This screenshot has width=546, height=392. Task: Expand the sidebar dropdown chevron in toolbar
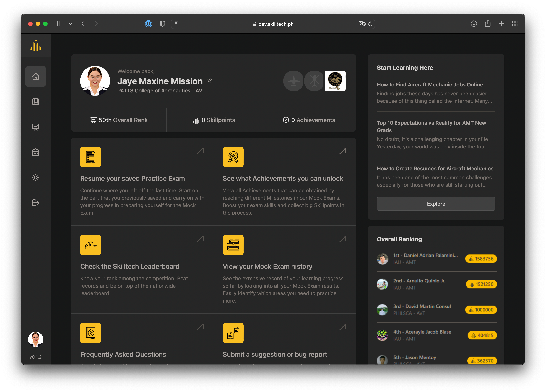point(71,24)
